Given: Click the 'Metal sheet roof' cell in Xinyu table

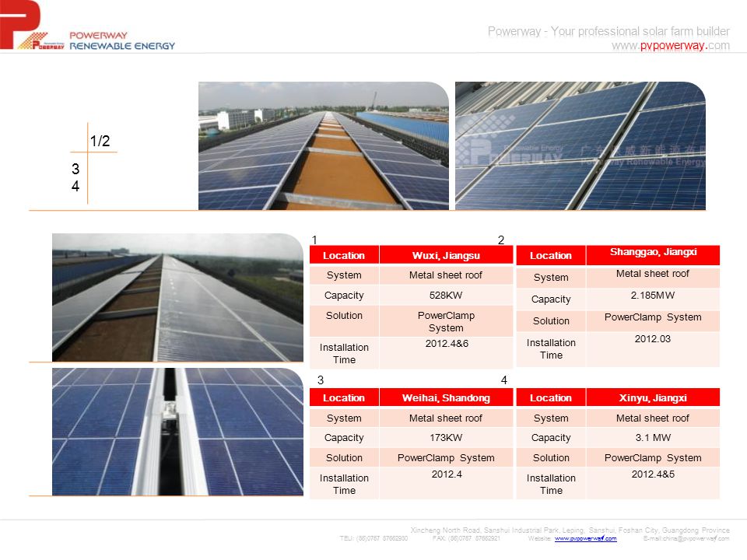Looking at the screenshot, I should click(x=653, y=418).
